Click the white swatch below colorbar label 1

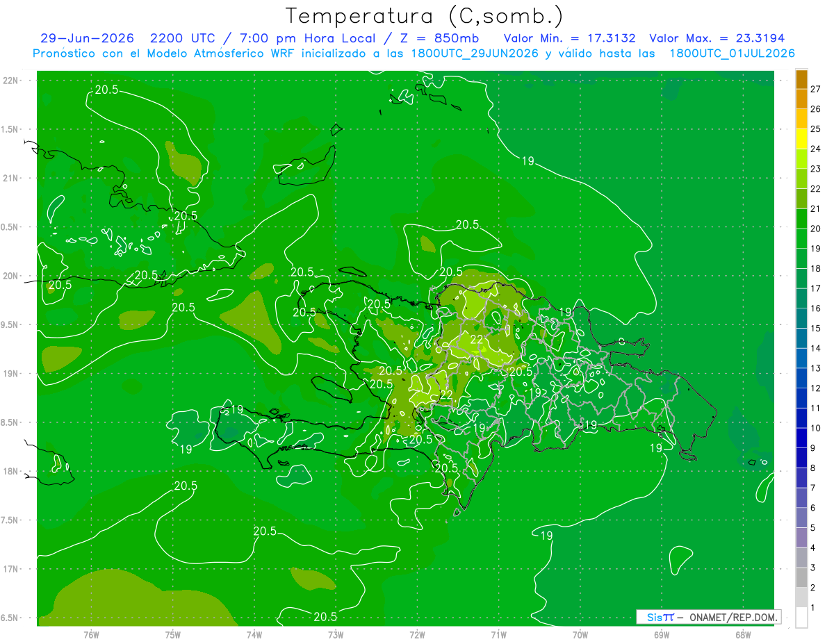pyautogui.click(x=801, y=618)
